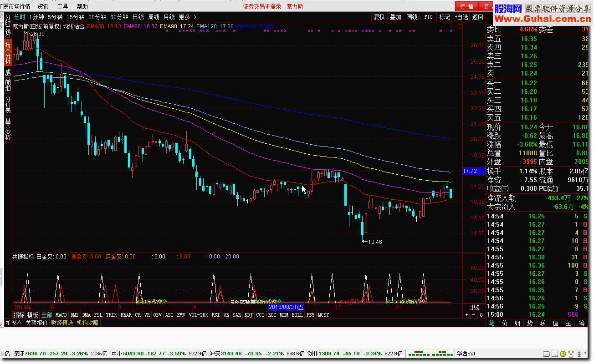Open the 资讯 menu
Viewport: 594px width, 364px height.
coord(43,6)
